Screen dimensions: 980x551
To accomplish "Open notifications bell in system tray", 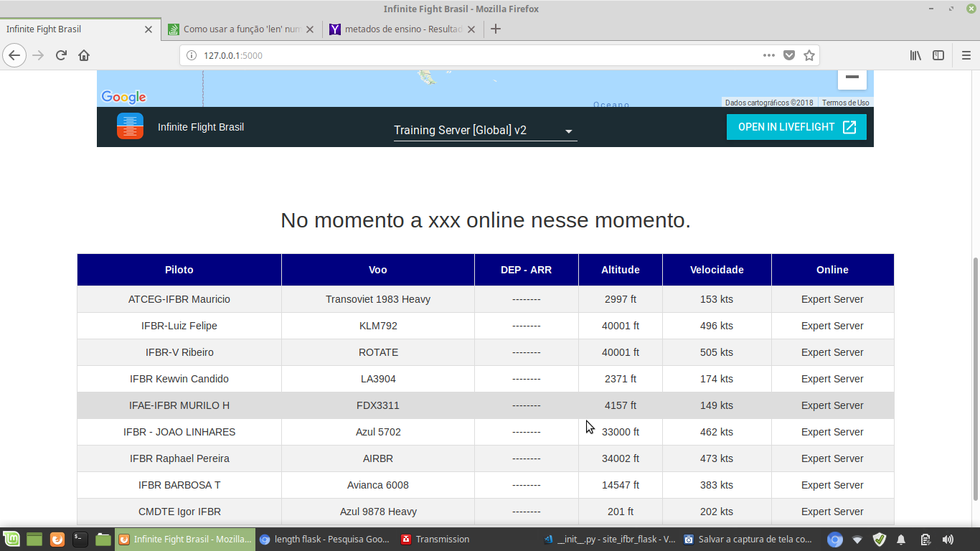I will click(901, 540).
